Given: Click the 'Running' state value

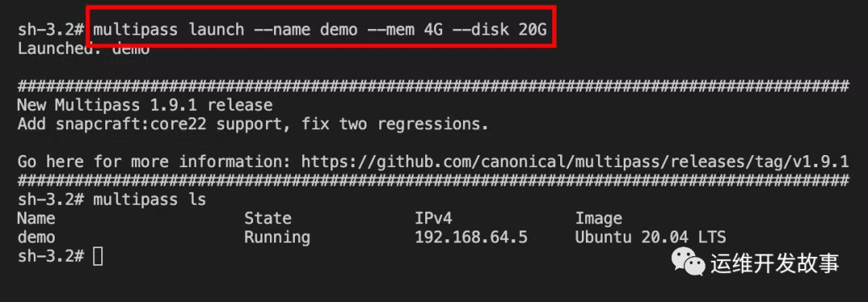Looking at the screenshot, I should pos(277,238).
